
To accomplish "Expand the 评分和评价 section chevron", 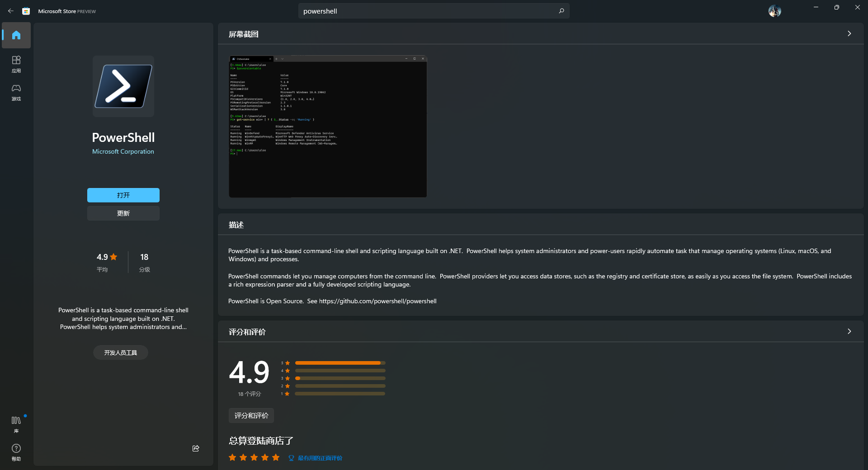I will click(x=849, y=332).
